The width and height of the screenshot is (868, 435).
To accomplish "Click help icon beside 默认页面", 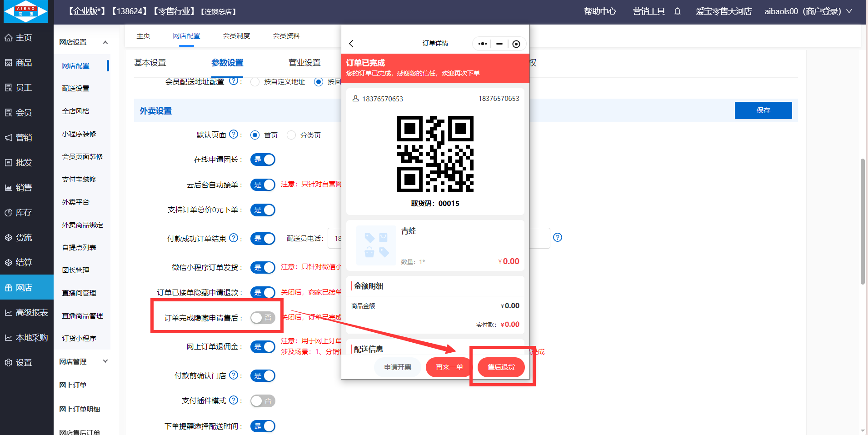I will (x=234, y=134).
